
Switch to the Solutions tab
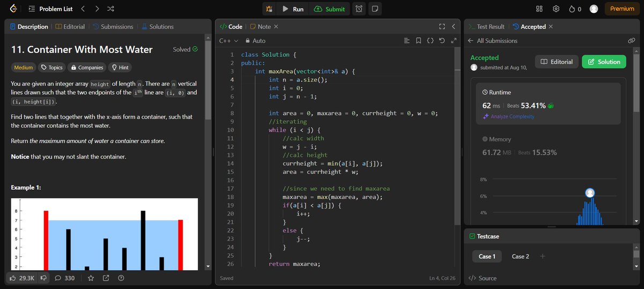(157, 26)
